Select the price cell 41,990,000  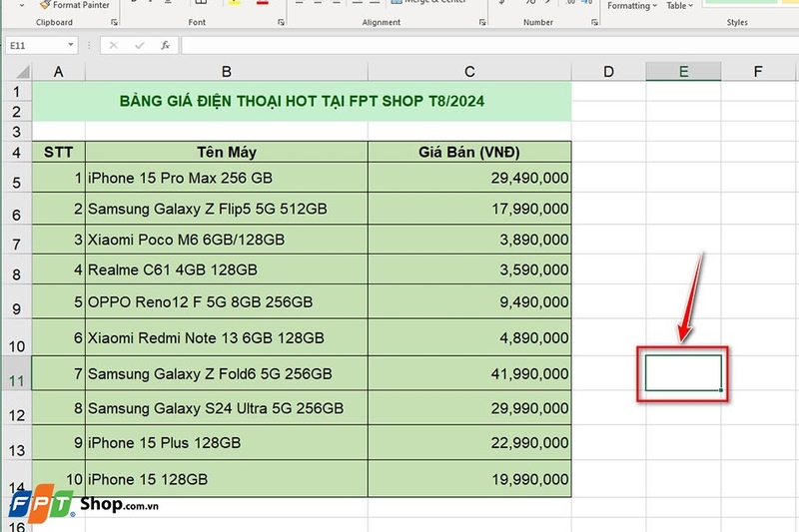click(x=469, y=373)
